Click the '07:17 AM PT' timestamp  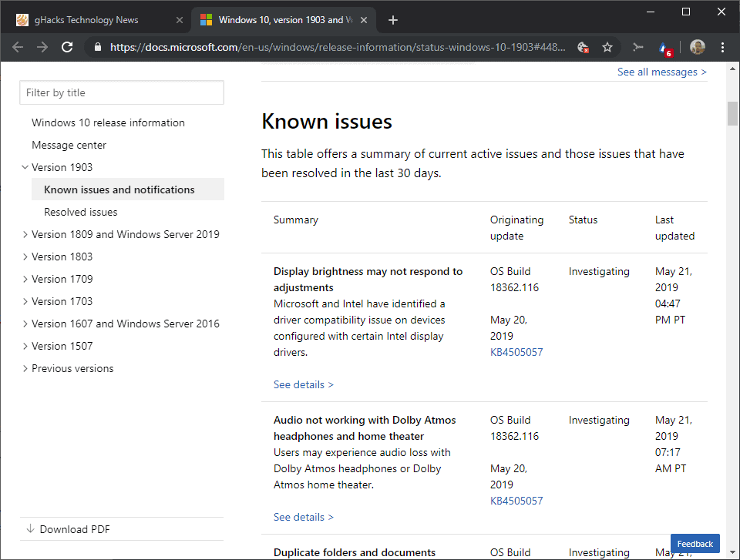(x=671, y=461)
